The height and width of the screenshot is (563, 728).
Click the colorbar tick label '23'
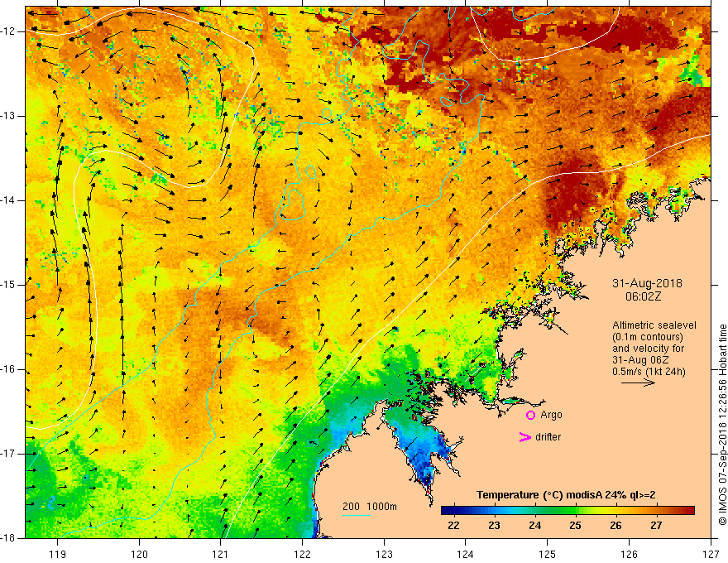[494, 526]
